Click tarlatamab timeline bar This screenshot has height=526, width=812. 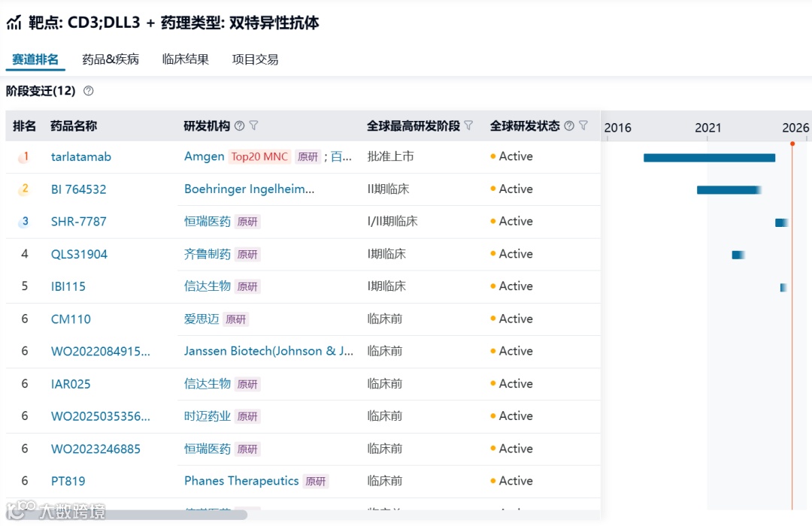point(710,158)
